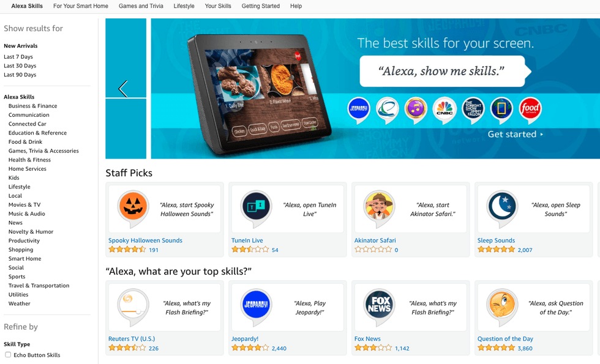Select the CNBC bubble in the banner

click(x=444, y=110)
